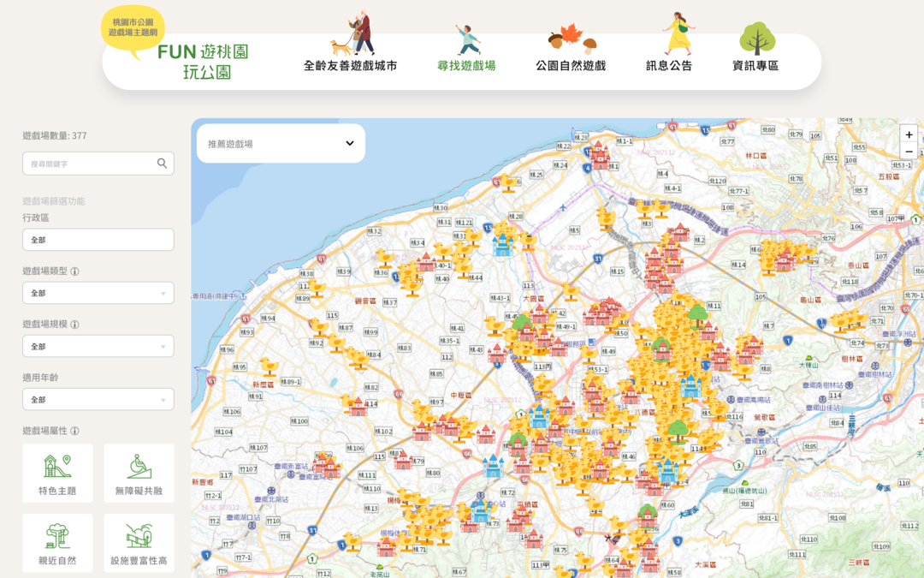This screenshot has height=578, width=924.
Task: Focus the keyword search input field
Action: coord(90,164)
